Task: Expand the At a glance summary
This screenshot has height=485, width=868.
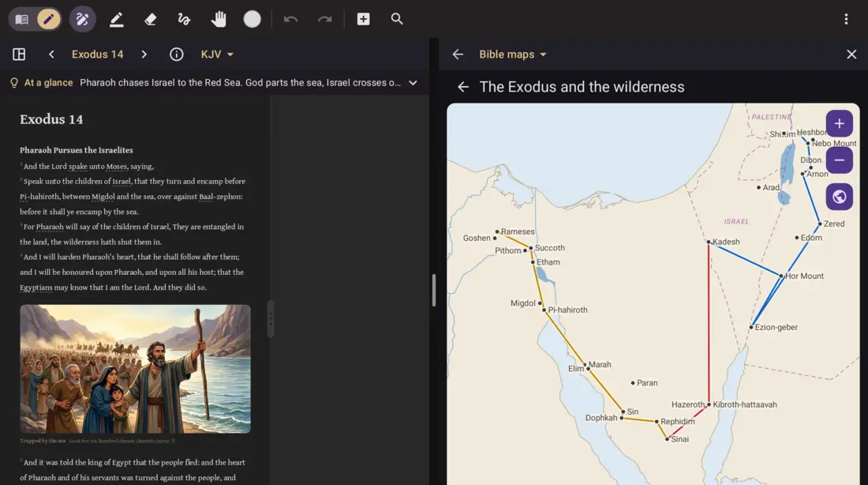Action: click(413, 83)
